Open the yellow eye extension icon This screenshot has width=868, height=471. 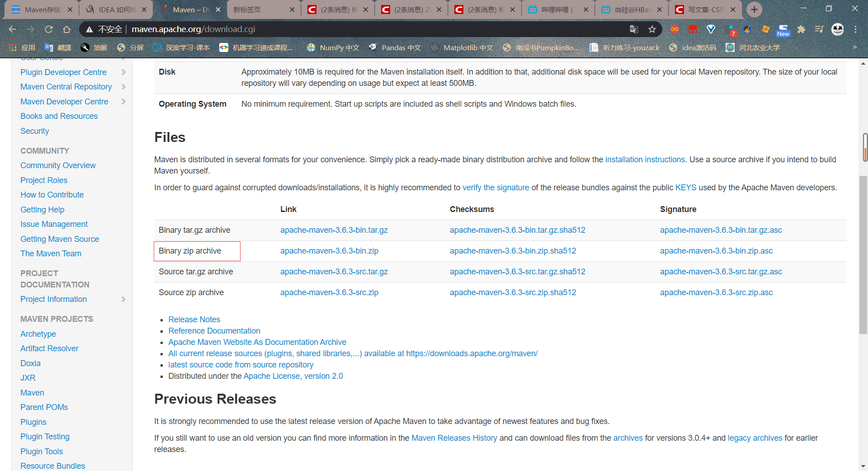pos(765,29)
